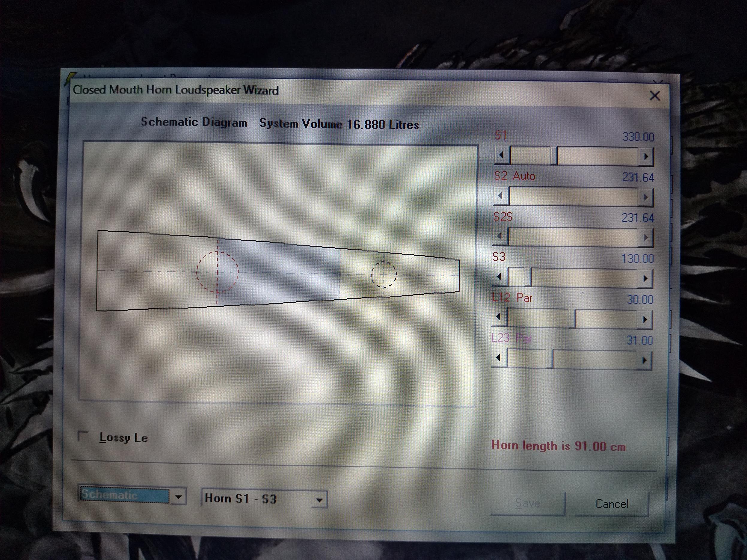
Task: Click the S2S label
Action: [x=502, y=217]
